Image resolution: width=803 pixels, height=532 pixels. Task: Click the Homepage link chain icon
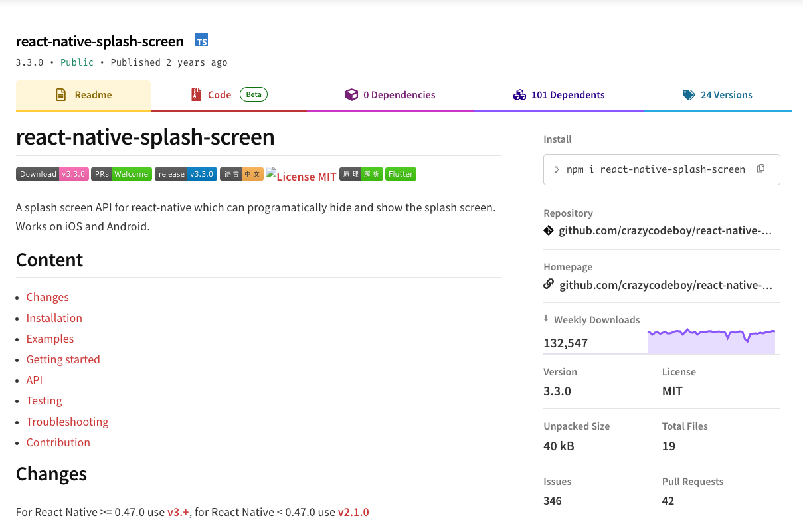tap(549, 284)
